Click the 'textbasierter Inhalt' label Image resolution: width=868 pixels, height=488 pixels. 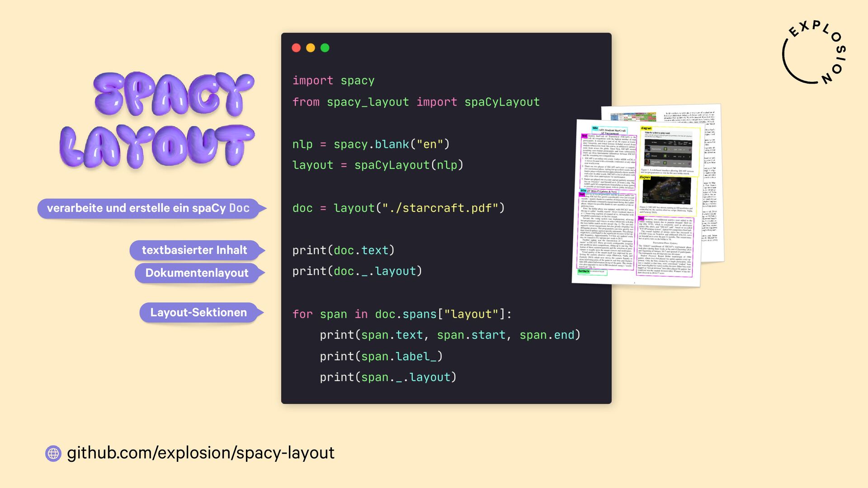coord(194,250)
